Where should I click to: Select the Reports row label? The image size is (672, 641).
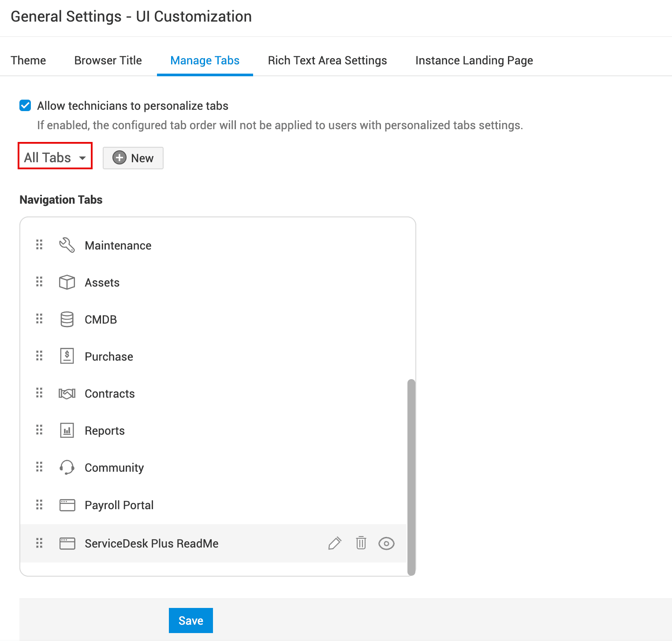click(x=105, y=431)
